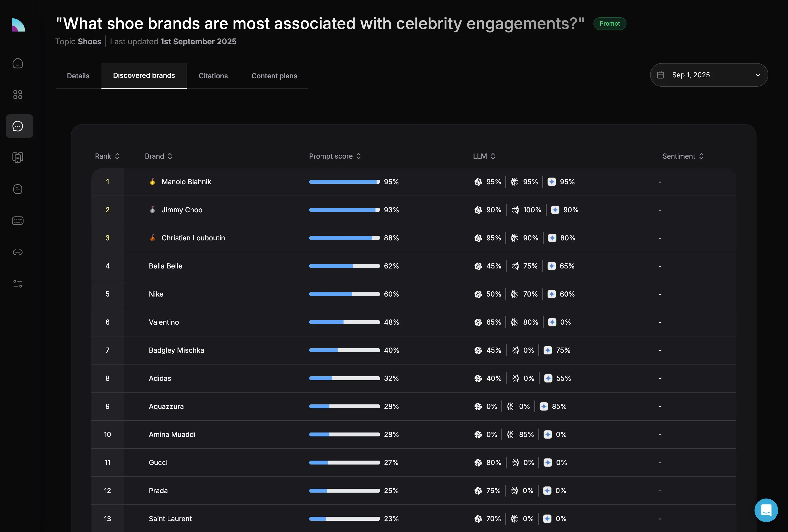
Task: Open the four-squares dashboard icon in sidebar
Action: click(x=18, y=95)
